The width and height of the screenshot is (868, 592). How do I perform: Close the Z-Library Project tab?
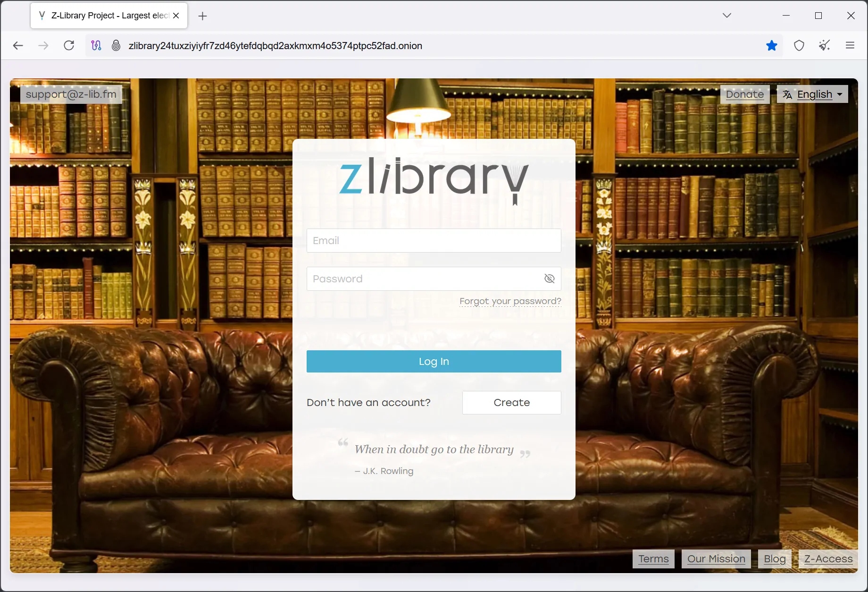click(x=176, y=16)
